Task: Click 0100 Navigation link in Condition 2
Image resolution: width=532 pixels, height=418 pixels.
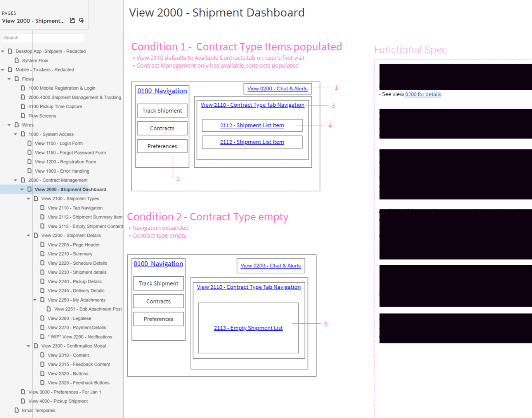Action: (x=158, y=264)
